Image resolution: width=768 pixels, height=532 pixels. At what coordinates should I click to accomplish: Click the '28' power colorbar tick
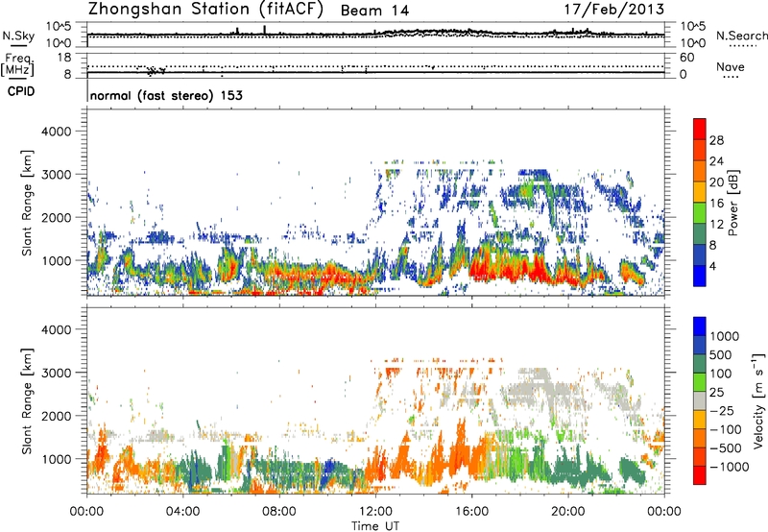pyautogui.click(x=716, y=140)
